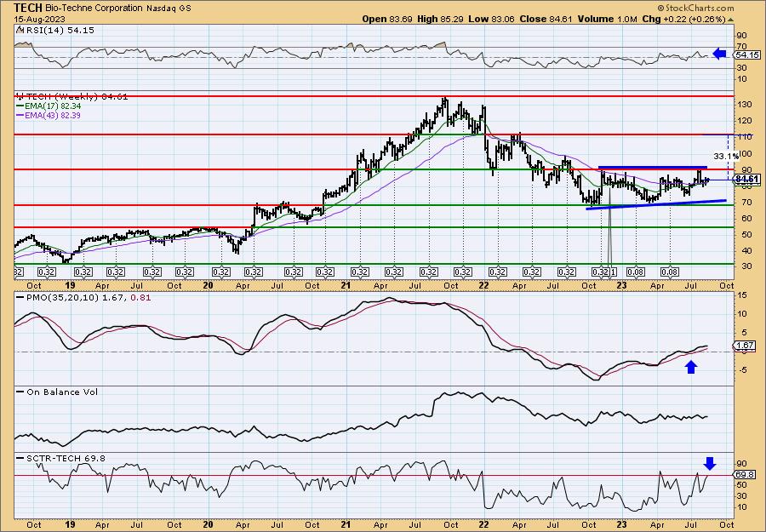The height and width of the screenshot is (532, 766).
Task: Click the EMA(43) 82.39 legend text
Action: (54, 116)
